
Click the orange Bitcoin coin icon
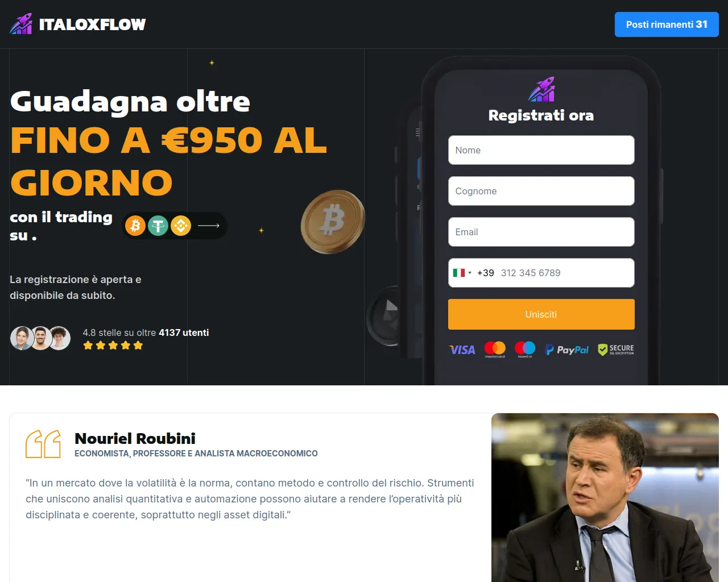coord(135,226)
